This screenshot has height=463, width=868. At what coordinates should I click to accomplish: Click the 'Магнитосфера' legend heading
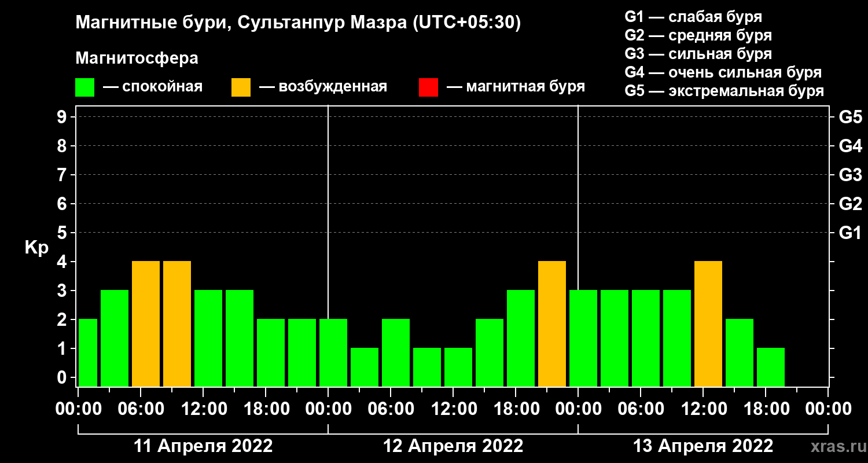[137, 58]
